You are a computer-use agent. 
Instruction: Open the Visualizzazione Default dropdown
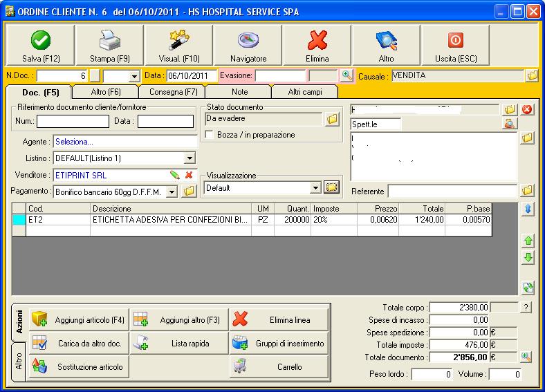pos(315,188)
